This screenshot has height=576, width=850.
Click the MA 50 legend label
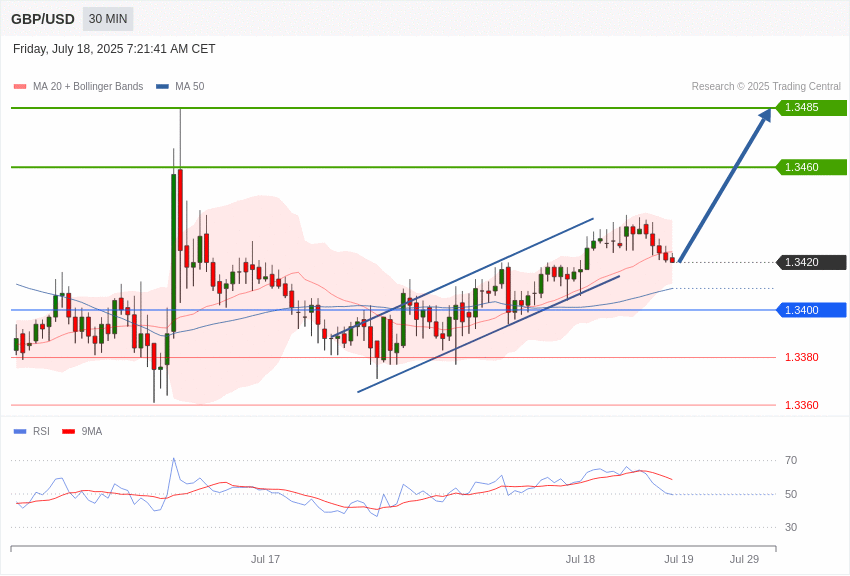(x=190, y=86)
